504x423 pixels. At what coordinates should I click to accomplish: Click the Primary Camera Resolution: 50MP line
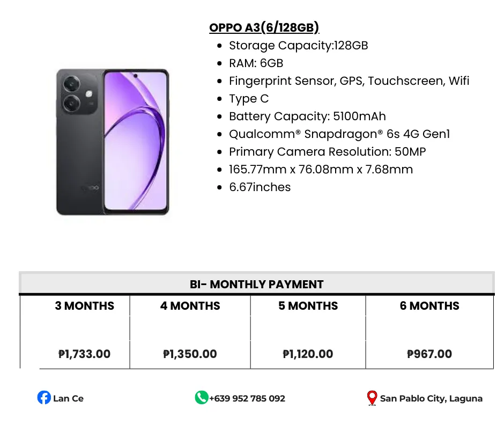(327, 152)
